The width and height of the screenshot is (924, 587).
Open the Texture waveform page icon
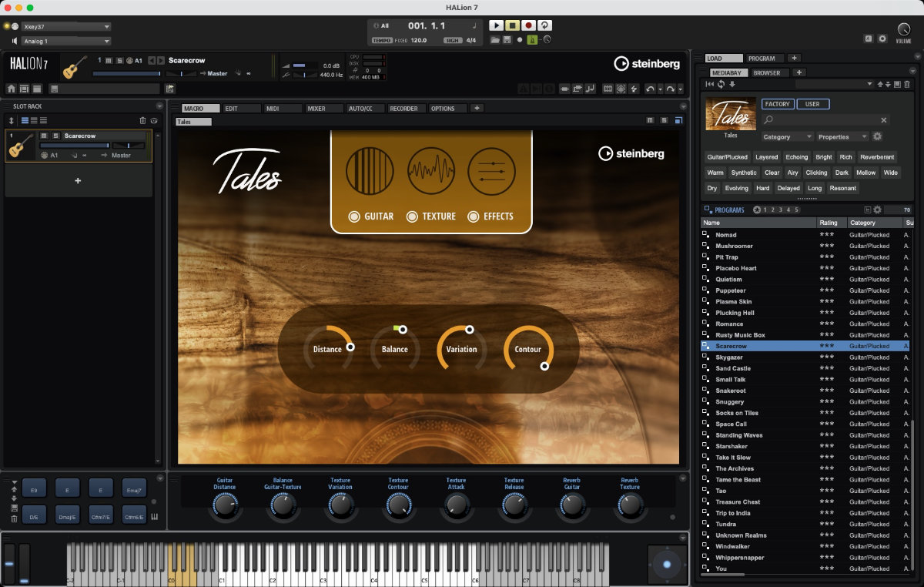(x=431, y=170)
